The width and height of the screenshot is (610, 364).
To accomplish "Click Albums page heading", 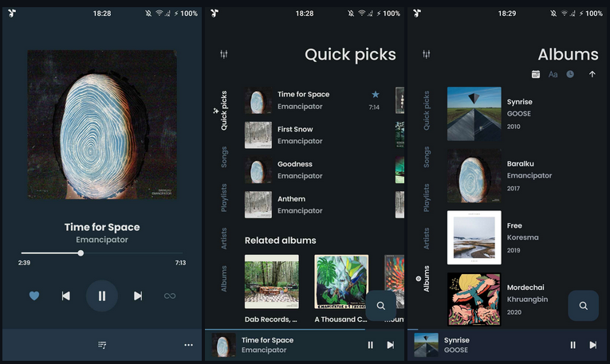I will point(568,55).
